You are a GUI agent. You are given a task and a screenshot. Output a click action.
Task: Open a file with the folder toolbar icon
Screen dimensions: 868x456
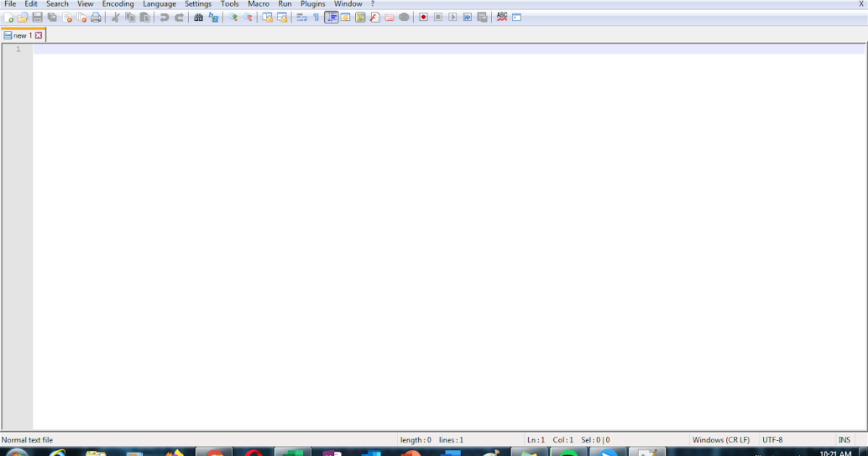[22, 17]
